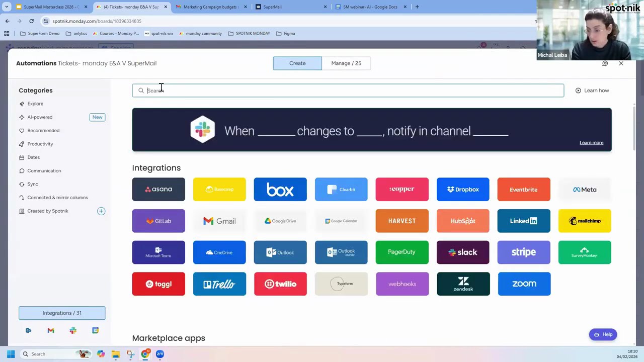Select the Harvest integration tile
The width and height of the screenshot is (644, 362).
pyautogui.click(x=402, y=221)
